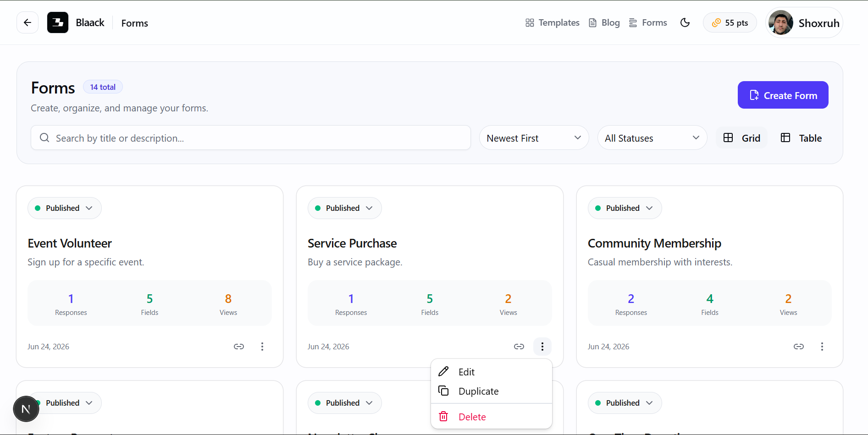
Task: Copy link for Event Volunteer form
Action: pos(239,347)
